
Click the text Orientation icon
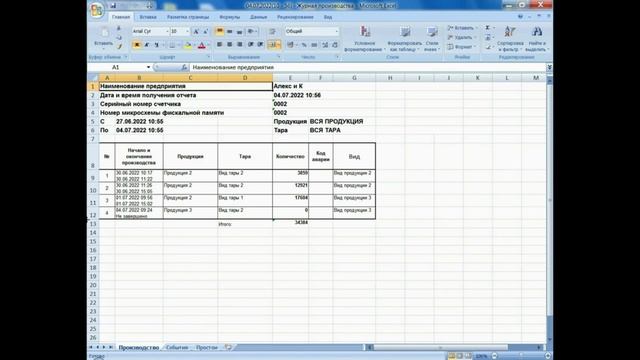click(x=251, y=31)
